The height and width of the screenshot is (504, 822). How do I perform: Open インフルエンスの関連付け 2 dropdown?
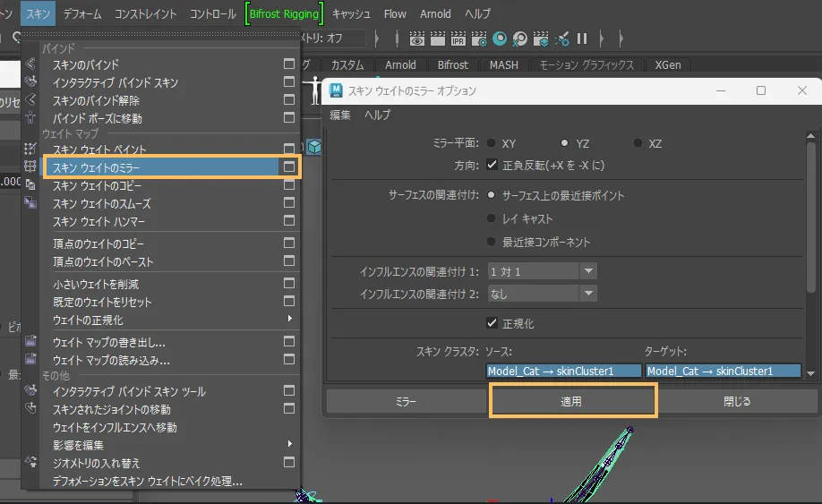coord(542,294)
